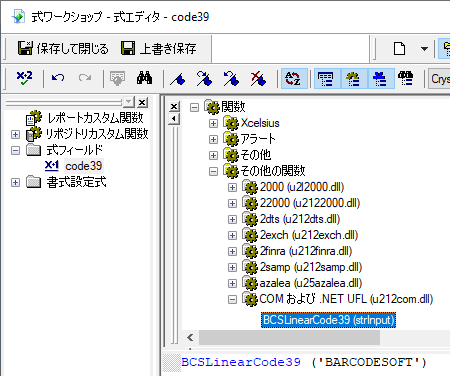Screen dimensions: 450x376
Task: Click the new formula page icon
Action: (399, 49)
